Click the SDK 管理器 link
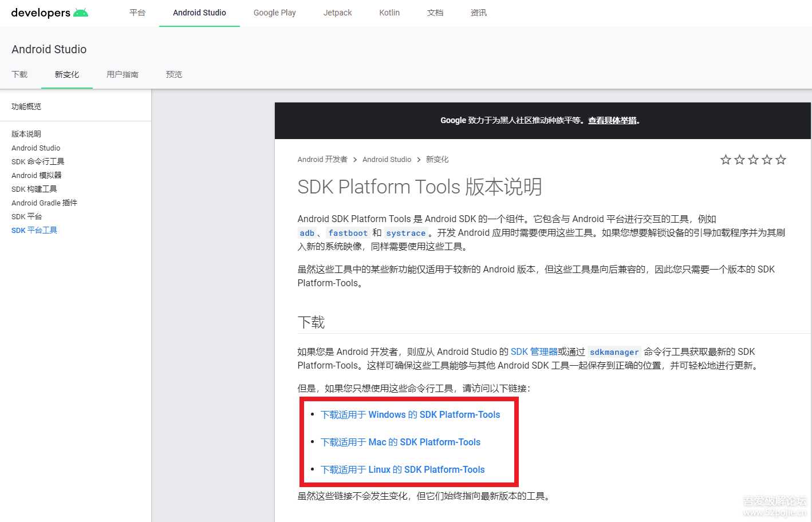The height and width of the screenshot is (522, 812). (533, 351)
